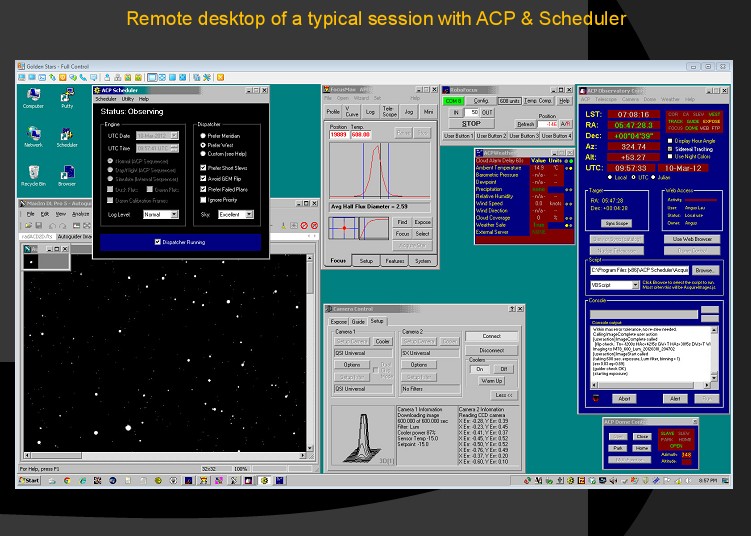Enable the Display Hour Angle checkbox
The image size is (751, 536).
pos(670,141)
